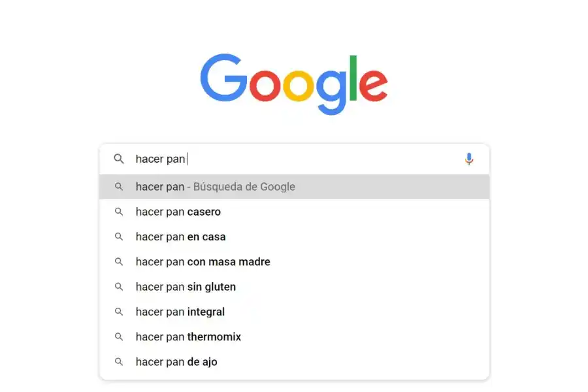Click magnifier icon beside 'con masa madre' suggestion
This screenshot has height=392, width=588.
tap(119, 261)
